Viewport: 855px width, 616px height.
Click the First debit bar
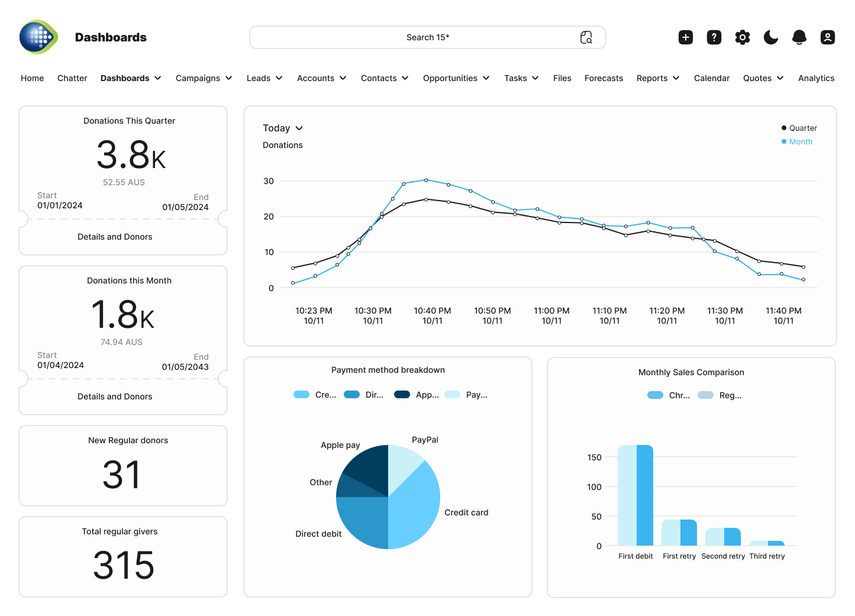coord(635,495)
